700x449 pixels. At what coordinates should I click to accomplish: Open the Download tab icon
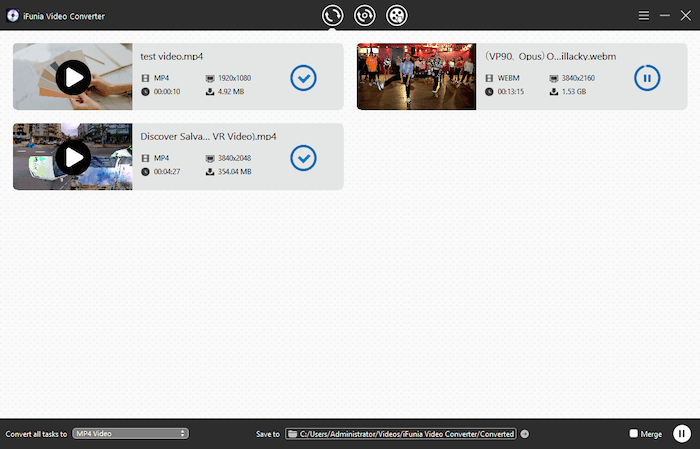click(365, 15)
